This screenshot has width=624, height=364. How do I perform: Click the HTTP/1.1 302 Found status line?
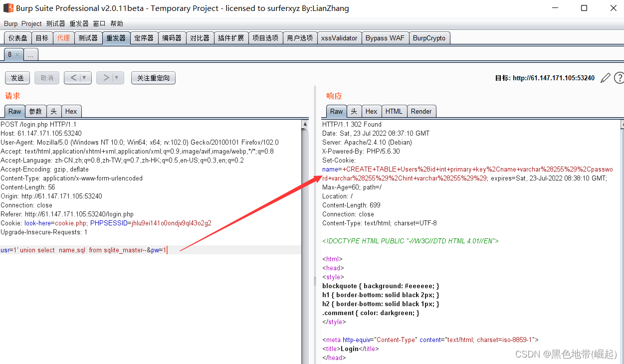(x=352, y=124)
